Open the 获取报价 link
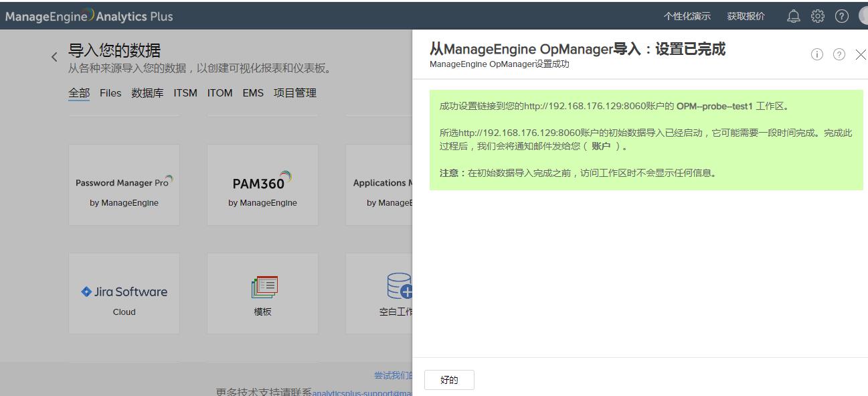This screenshot has height=396, width=868. click(x=746, y=16)
